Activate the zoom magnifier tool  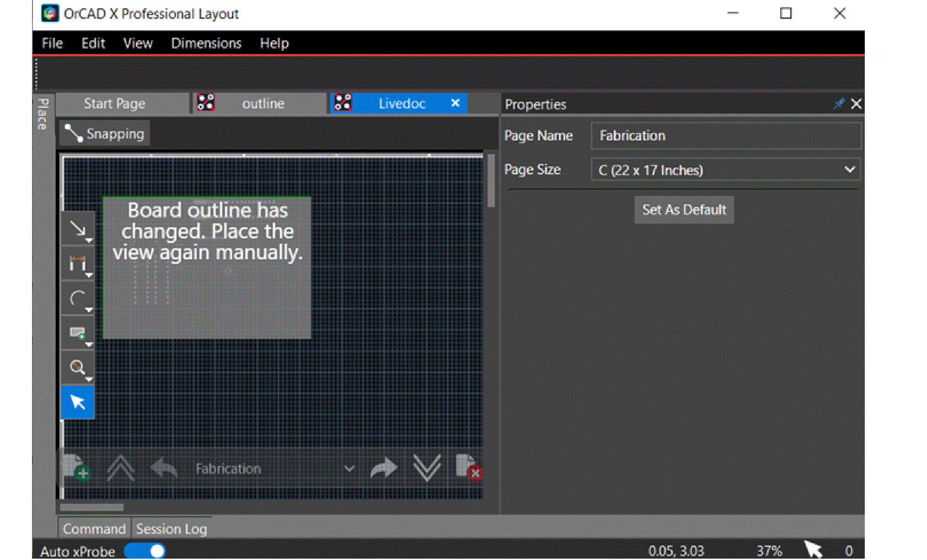coord(77,367)
